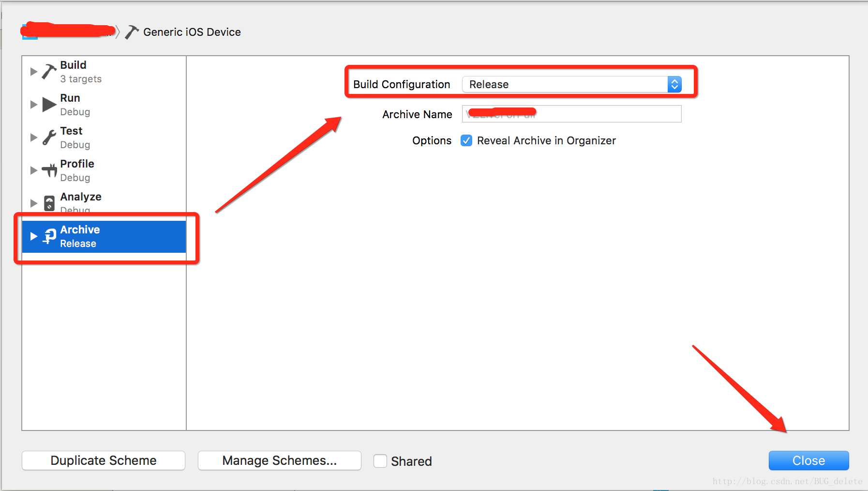Select the Test Debug scheme action
This screenshot has height=491, width=868.
[x=104, y=138]
